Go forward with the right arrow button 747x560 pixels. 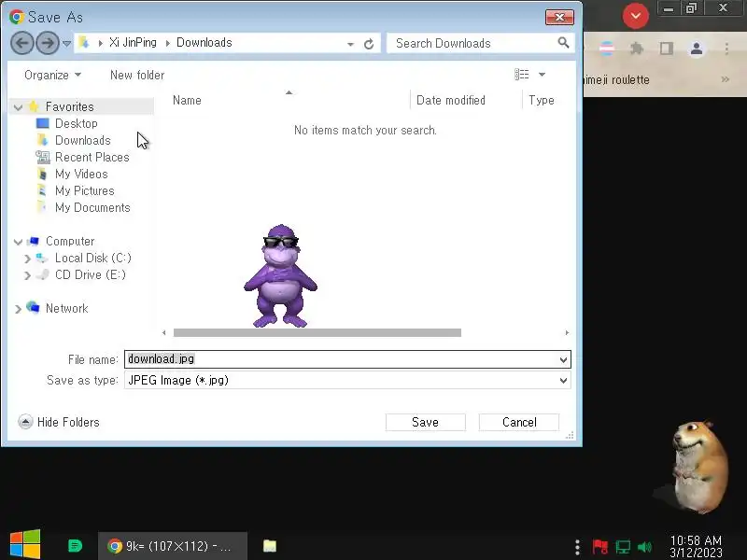point(48,43)
